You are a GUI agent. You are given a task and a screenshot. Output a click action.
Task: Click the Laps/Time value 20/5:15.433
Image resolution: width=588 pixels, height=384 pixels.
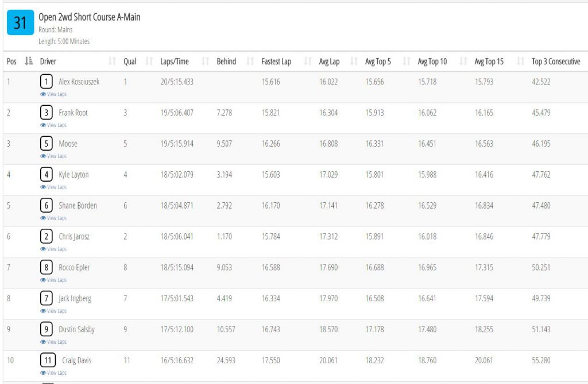point(177,82)
